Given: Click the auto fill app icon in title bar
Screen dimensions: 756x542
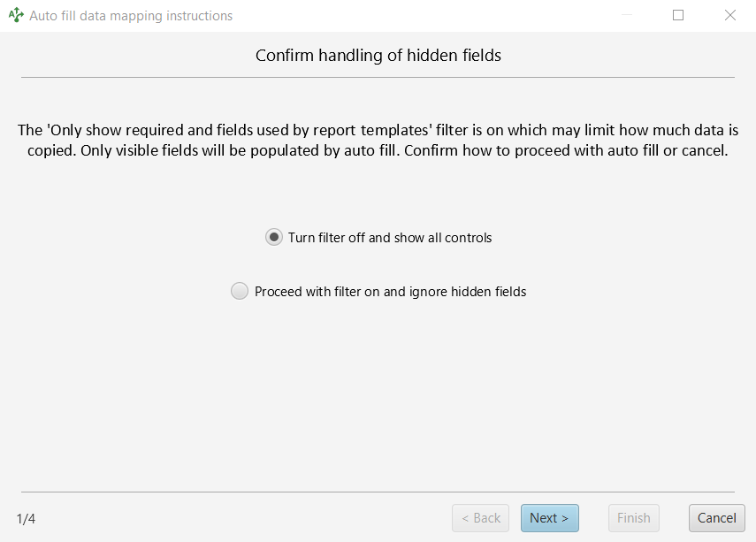Looking at the screenshot, I should (16, 15).
